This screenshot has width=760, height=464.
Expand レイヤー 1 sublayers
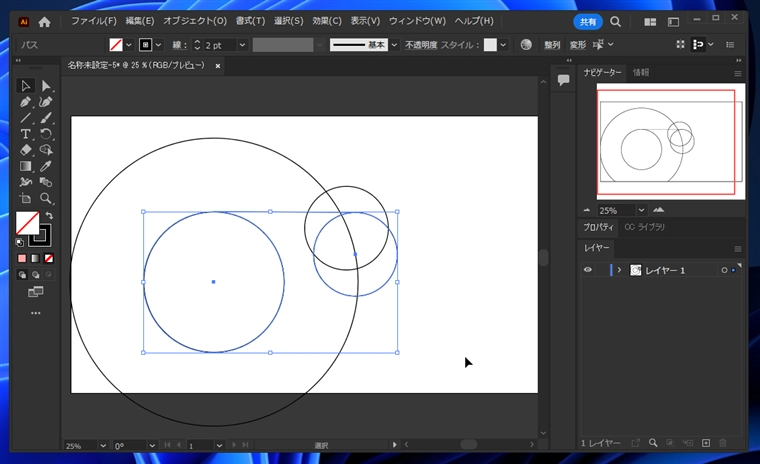tap(619, 270)
